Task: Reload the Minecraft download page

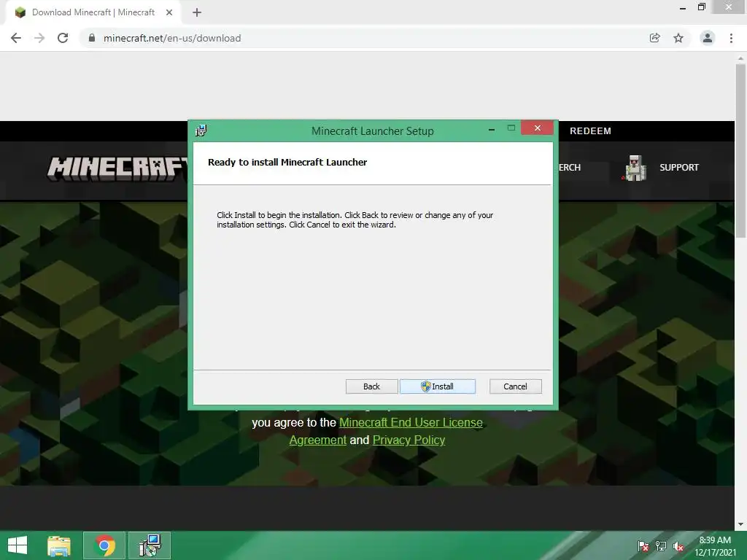Action: coord(63,38)
